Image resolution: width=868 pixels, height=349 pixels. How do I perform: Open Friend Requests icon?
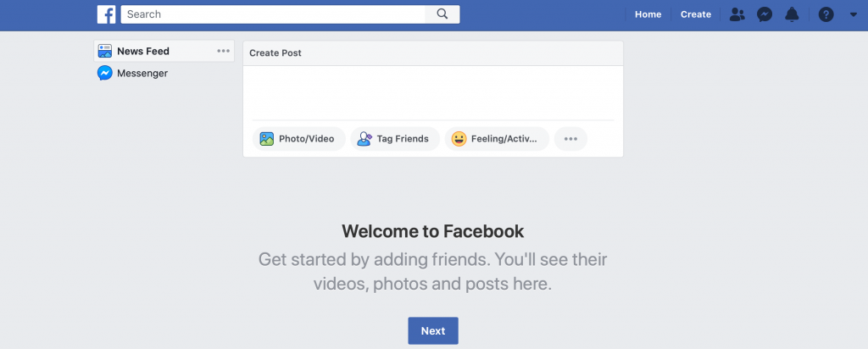coord(737,15)
